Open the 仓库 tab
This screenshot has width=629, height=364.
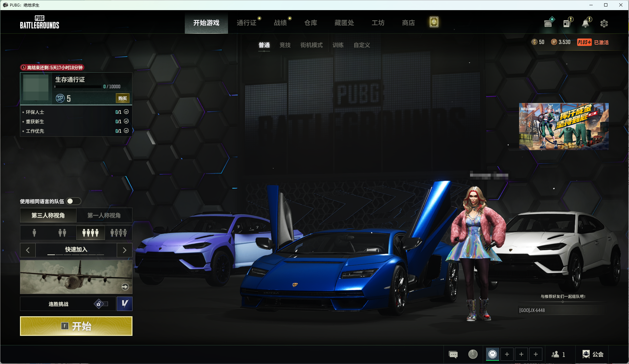pyautogui.click(x=311, y=23)
